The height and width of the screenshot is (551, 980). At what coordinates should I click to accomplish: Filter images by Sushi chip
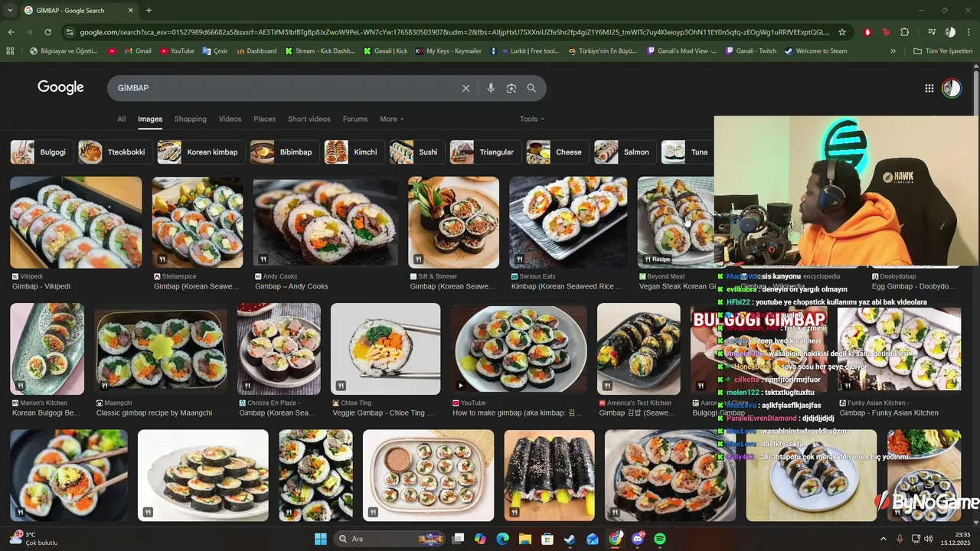point(417,152)
